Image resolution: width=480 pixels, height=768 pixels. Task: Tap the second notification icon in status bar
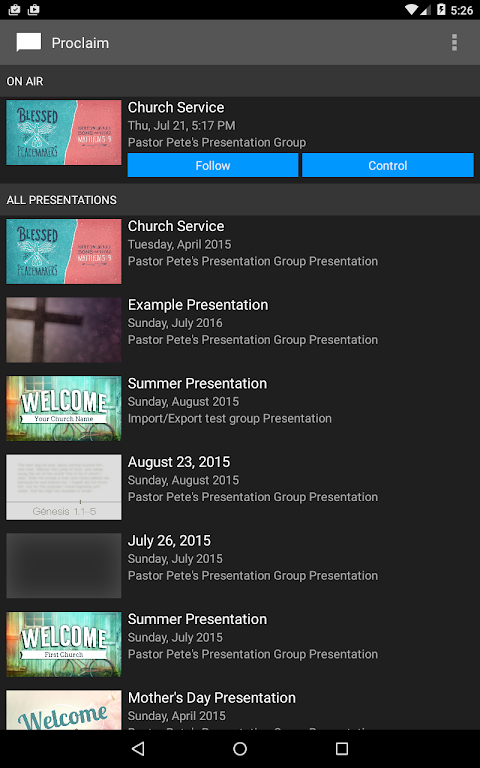point(33,9)
